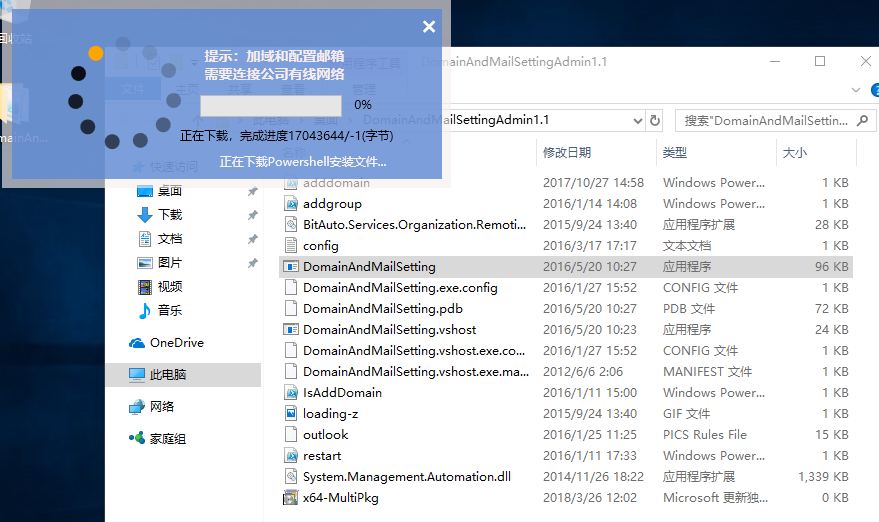
Task: Select the x64-MultiPkg update package icon
Action: [291, 497]
